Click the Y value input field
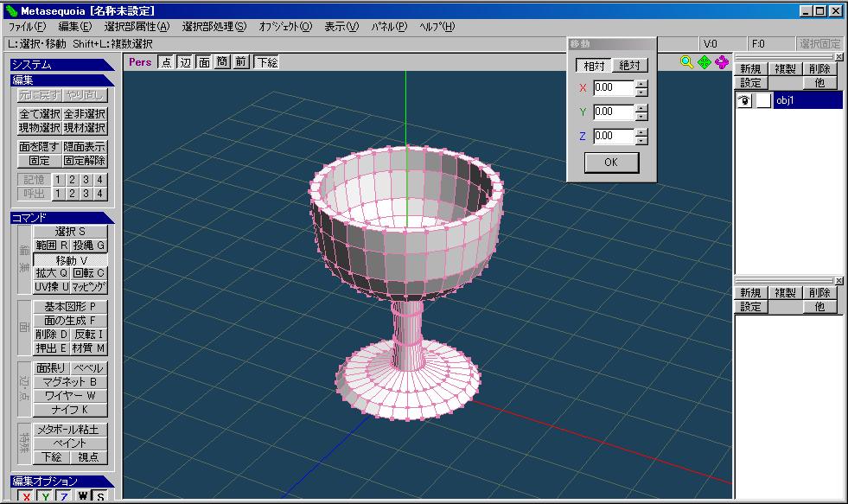 (x=613, y=112)
